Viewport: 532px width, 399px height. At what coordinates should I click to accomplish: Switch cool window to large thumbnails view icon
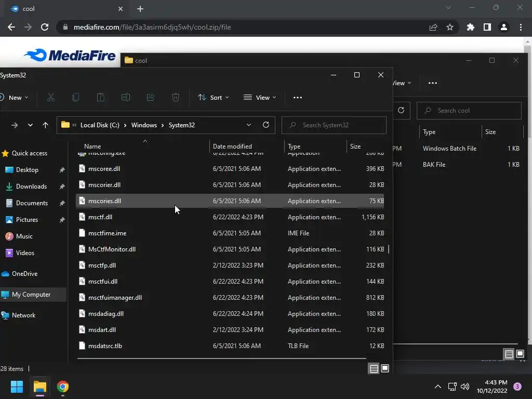click(520, 354)
